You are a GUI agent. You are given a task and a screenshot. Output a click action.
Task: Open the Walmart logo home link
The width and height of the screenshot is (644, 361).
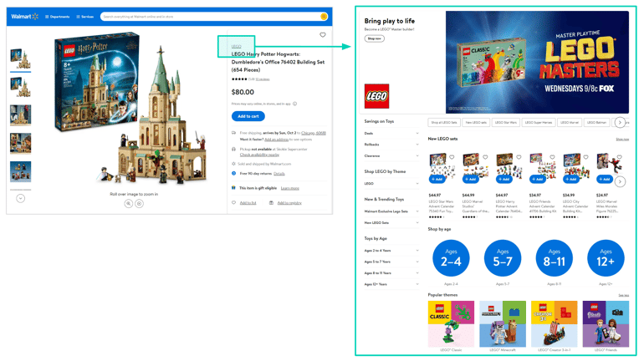coord(24,17)
